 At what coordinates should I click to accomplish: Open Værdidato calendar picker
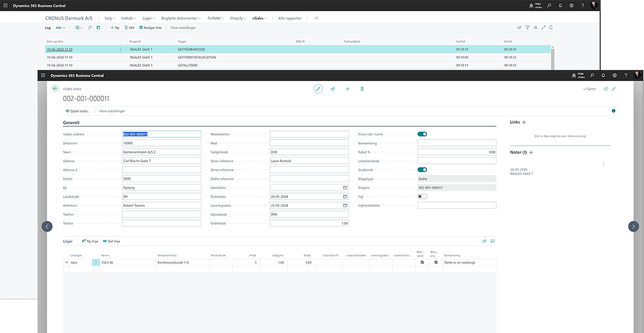tap(345, 187)
